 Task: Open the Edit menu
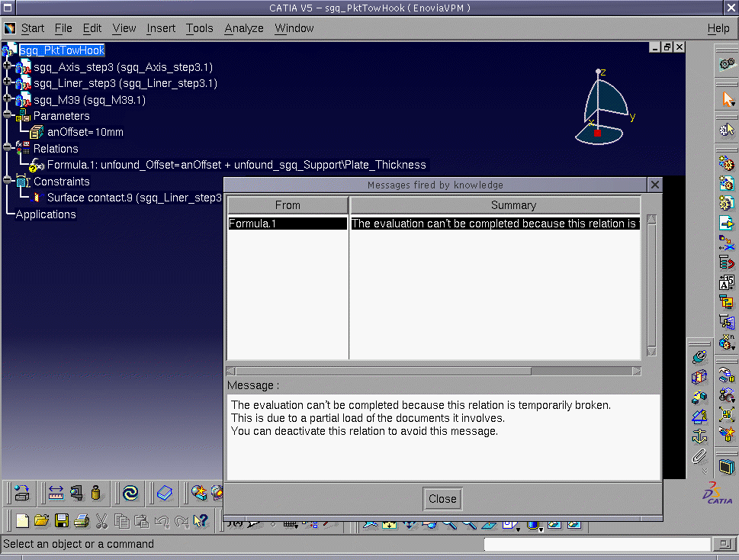pos(92,28)
